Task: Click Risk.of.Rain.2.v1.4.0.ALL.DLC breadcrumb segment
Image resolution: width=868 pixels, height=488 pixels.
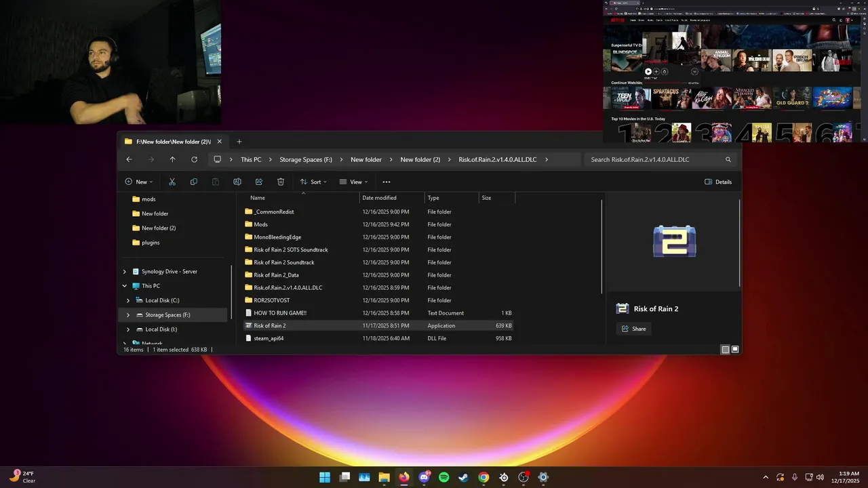Action: tap(498, 160)
